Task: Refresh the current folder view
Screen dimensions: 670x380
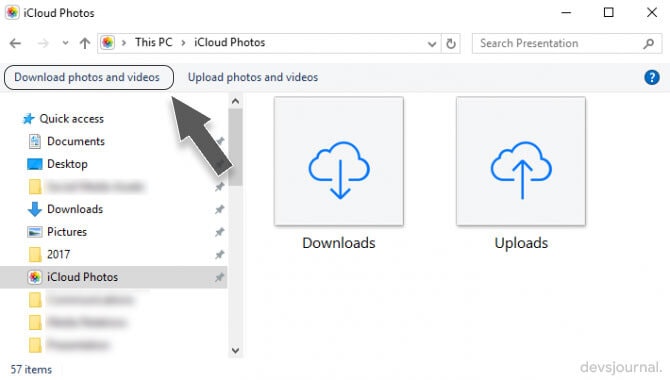Action: point(451,44)
